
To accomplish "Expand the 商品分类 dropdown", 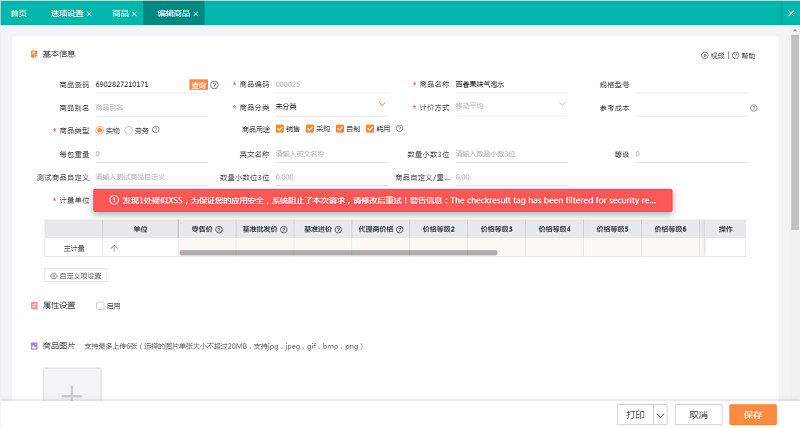I will 382,105.
